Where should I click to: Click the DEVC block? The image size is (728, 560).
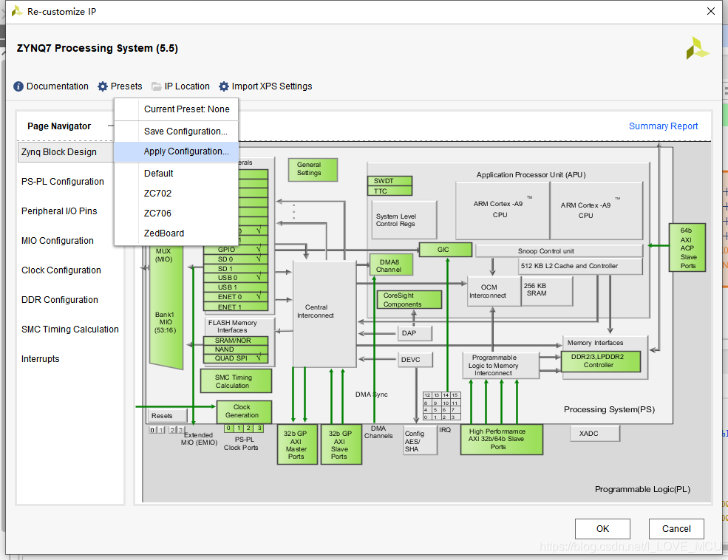[x=415, y=360]
